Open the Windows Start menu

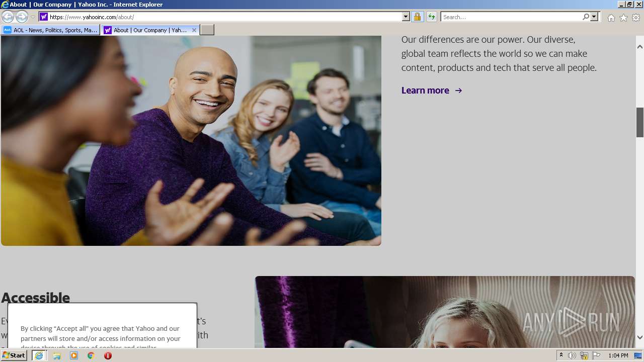coord(14,355)
